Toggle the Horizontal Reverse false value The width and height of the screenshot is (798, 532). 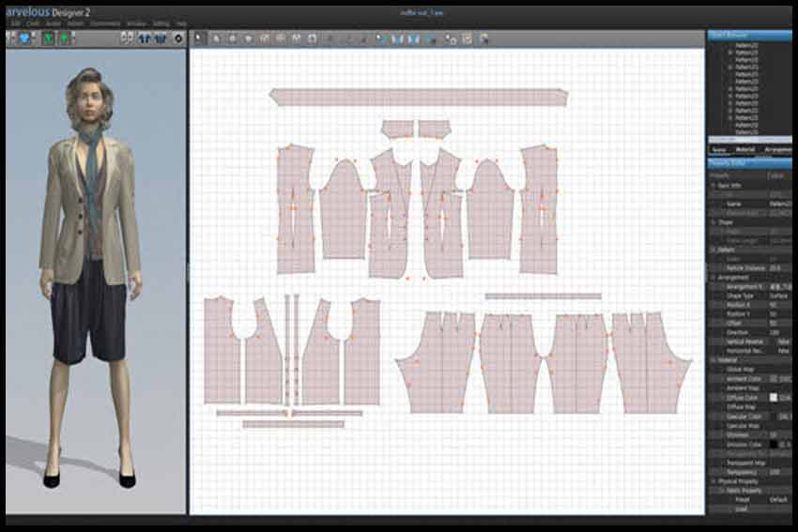(782, 352)
